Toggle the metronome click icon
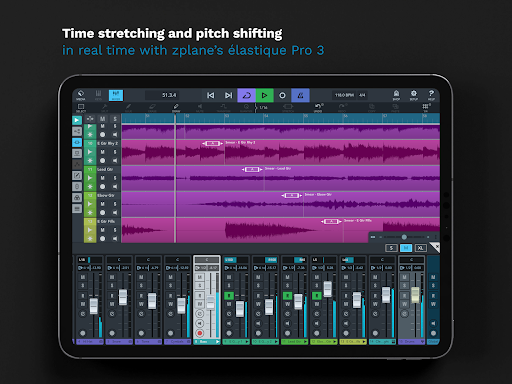The height and width of the screenshot is (384, 512). 300,95
